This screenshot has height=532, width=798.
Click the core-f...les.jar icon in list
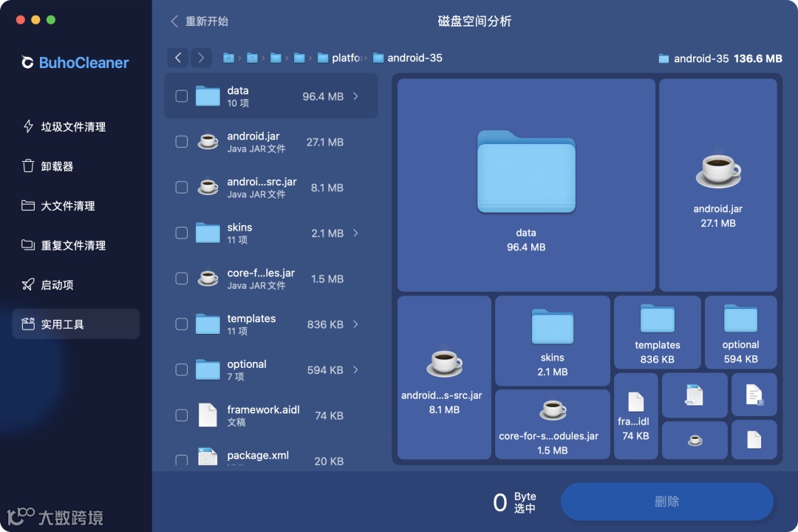[x=208, y=278]
